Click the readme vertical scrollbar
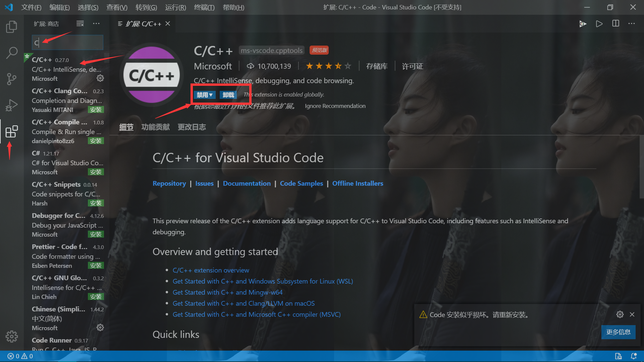The image size is (644, 362). tap(642, 168)
